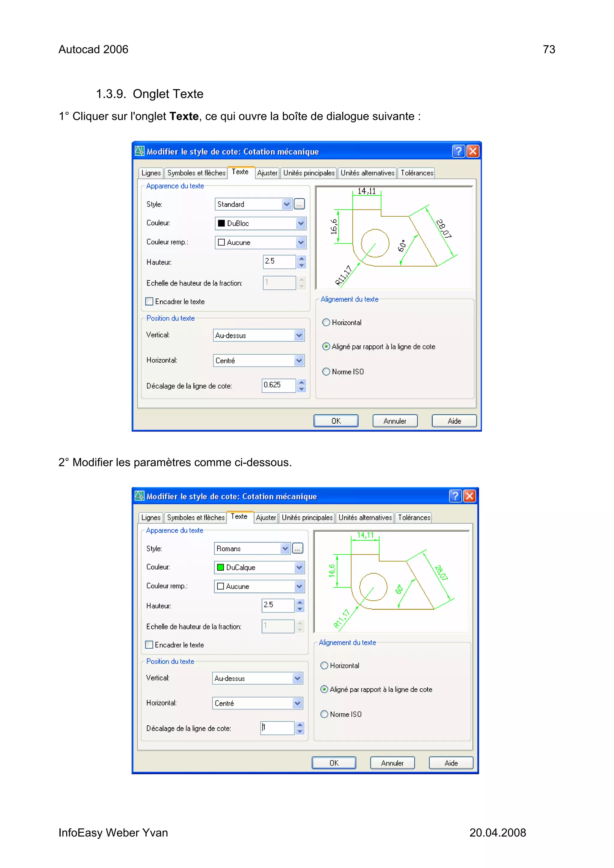Decrease Décalage 0.625 value with spinner
Image resolution: width=614 pixels, height=868 pixels.
(x=302, y=389)
